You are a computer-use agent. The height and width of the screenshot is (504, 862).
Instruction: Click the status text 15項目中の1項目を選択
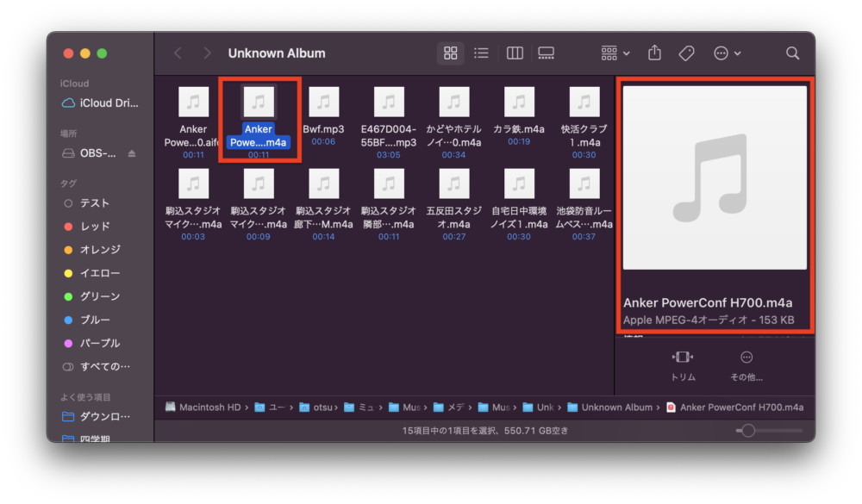450,431
